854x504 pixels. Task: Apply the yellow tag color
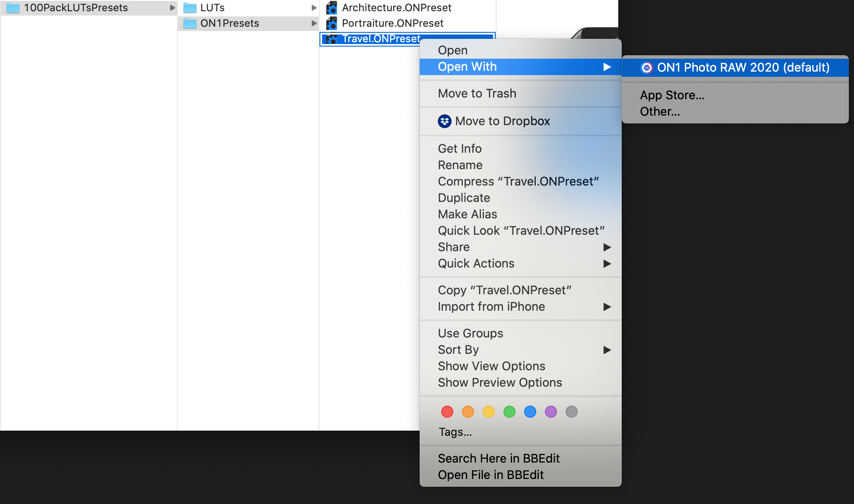pos(489,412)
